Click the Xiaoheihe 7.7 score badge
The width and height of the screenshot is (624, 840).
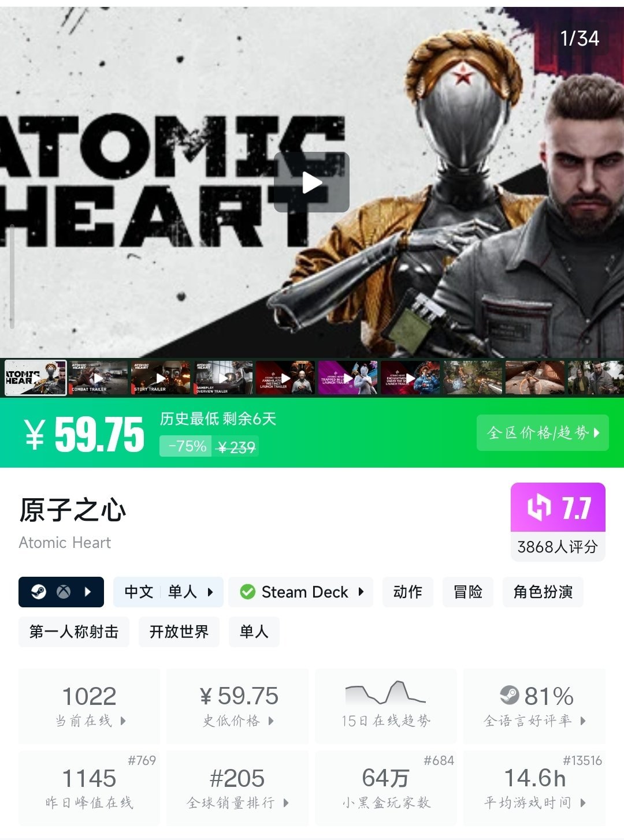tap(558, 507)
